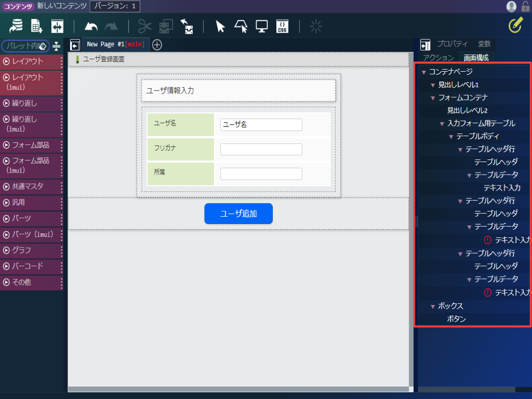Switch to the アクション tab
The height and width of the screenshot is (399, 532).
(x=438, y=58)
